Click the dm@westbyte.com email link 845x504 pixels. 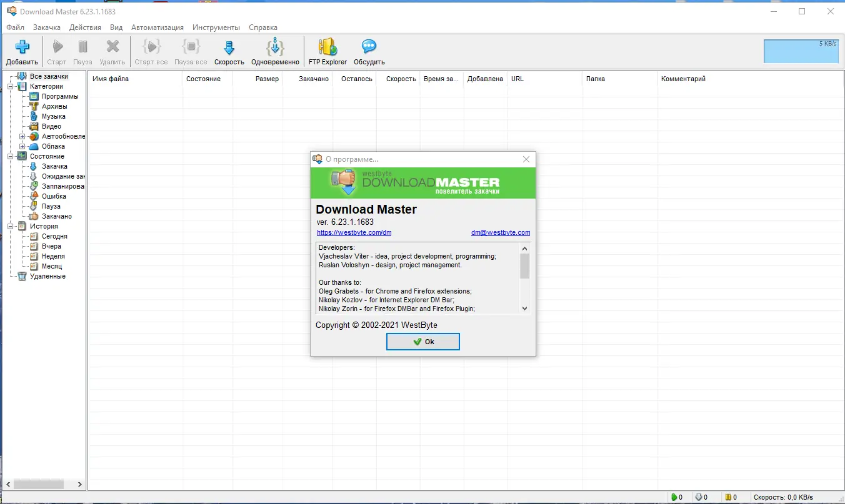(x=501, y=233)
